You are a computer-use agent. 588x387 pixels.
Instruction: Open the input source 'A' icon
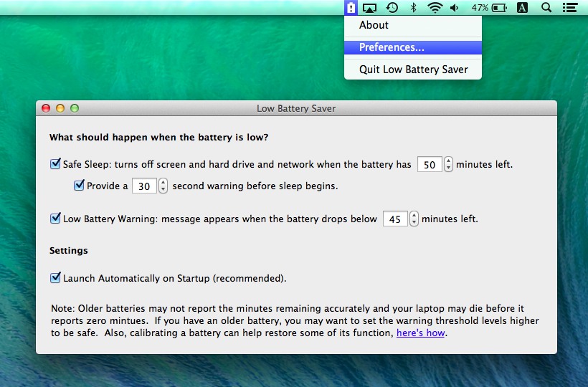pyautogui.click(x=522, y=7)
